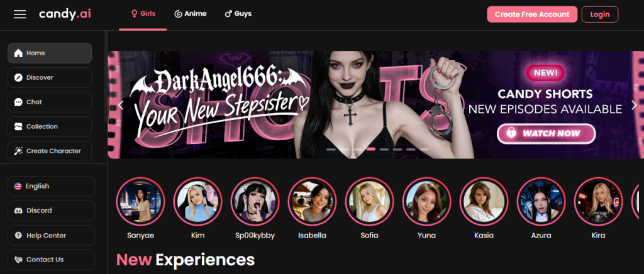The image size is (644, 274).
Task: Switch to the Anime tab
Action: (191, 14)
